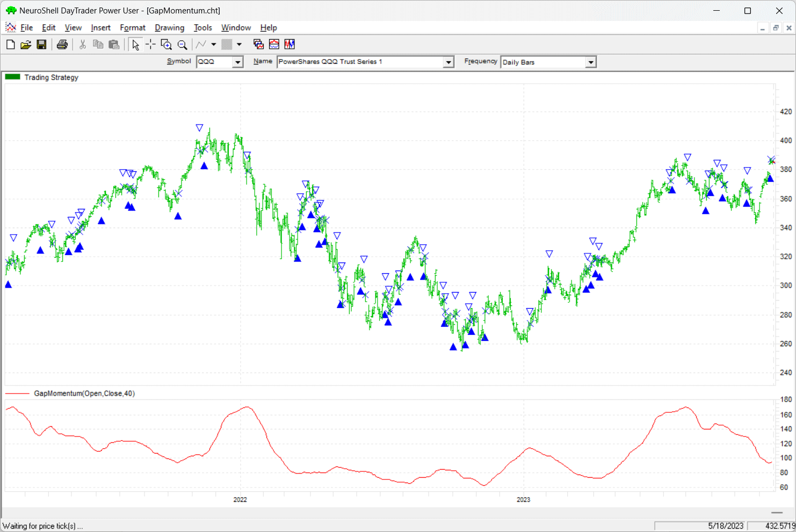This screenshot has width=796, height=532.
Task: Click the line drawing tool icon
Action: click(201, 45)
